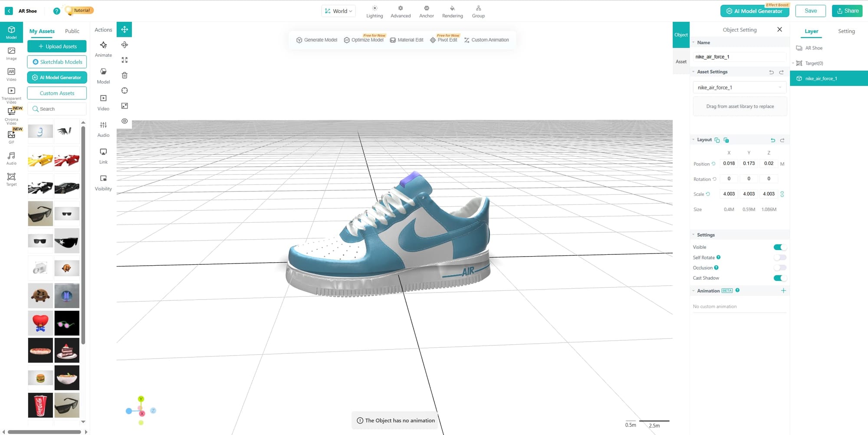Open the top AI Model Generator button
This screenshot has height=435, width=868.
(x=755, y=11)
